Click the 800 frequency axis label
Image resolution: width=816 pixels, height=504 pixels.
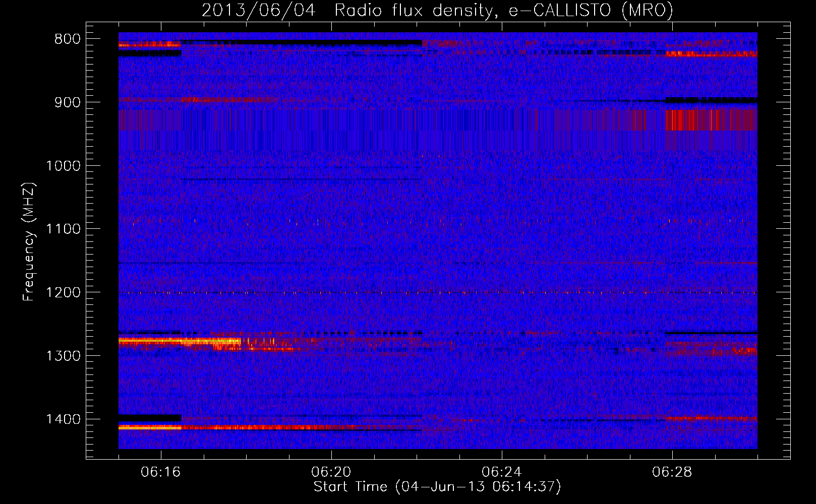67,39
